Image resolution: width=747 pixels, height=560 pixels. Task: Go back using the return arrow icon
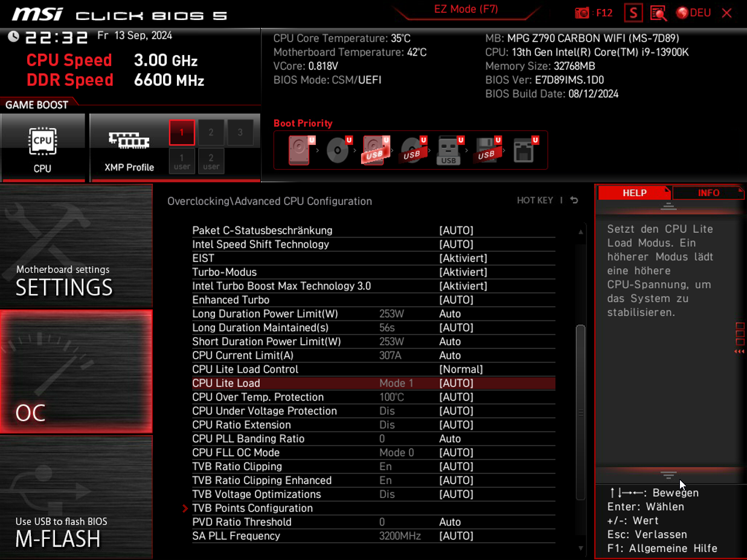[574, 201]
